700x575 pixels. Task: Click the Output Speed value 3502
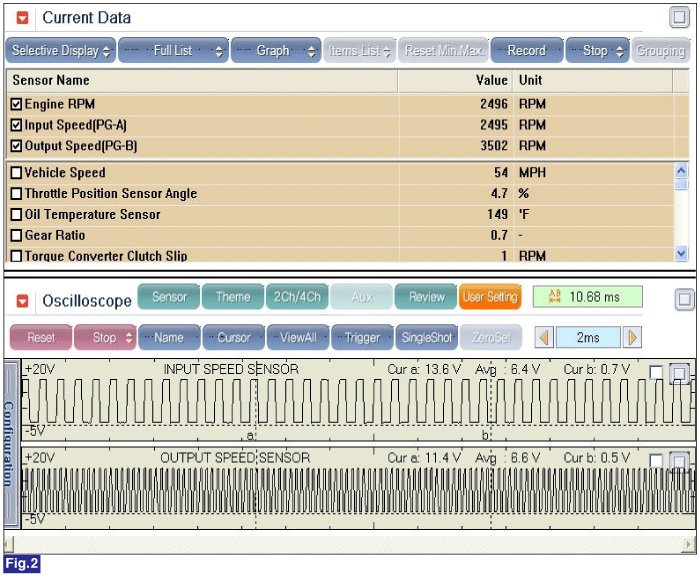(x=494, y=146)
